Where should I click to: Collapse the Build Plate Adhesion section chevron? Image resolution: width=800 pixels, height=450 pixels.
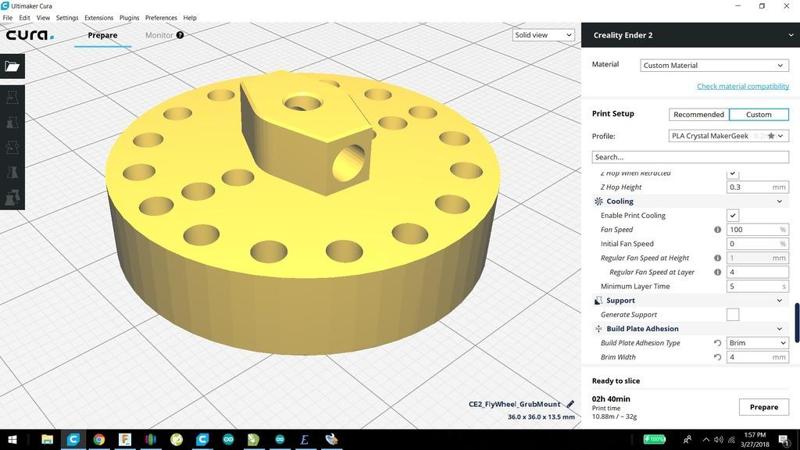(x=780, y=329)
